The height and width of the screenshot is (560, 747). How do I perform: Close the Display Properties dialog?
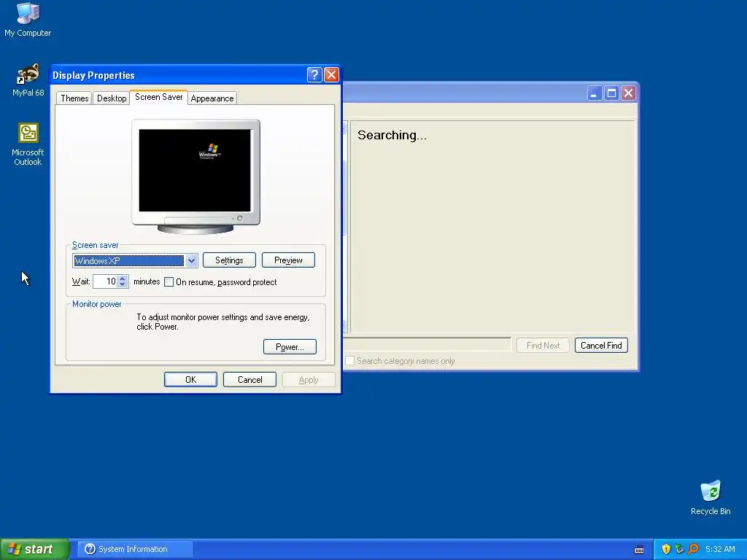point(331,75)
